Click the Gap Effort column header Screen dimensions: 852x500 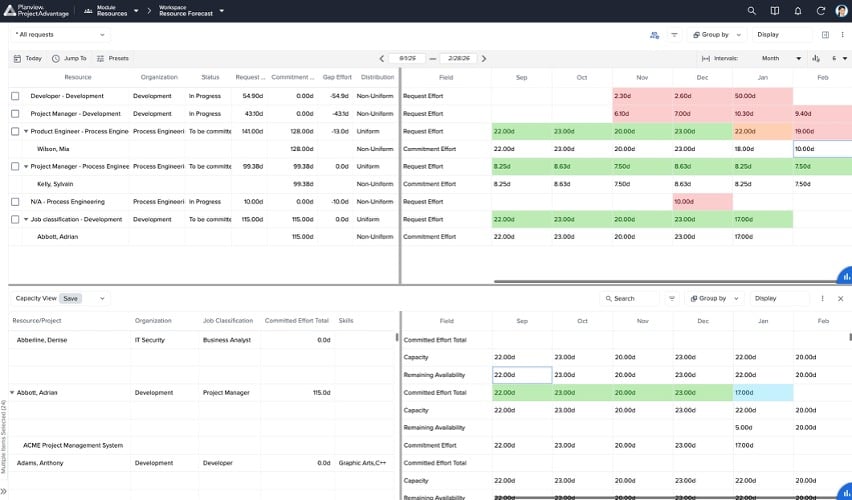tap(337, 77)
